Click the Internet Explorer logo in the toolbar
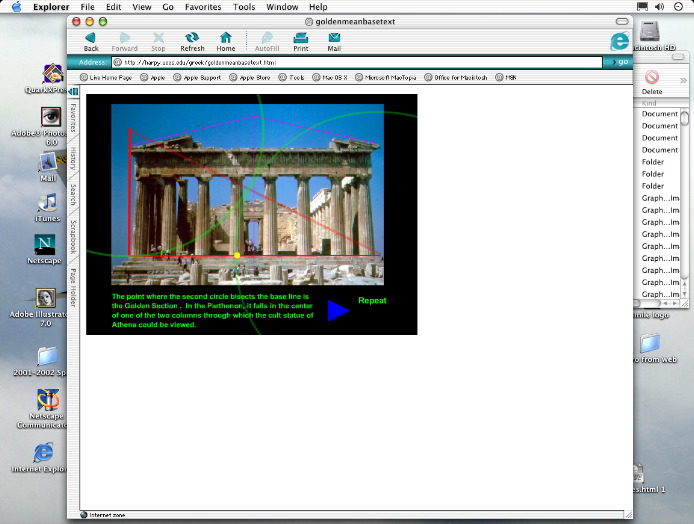Image resolution: width=694 pixels, height=524 pixels. [619, 42]
